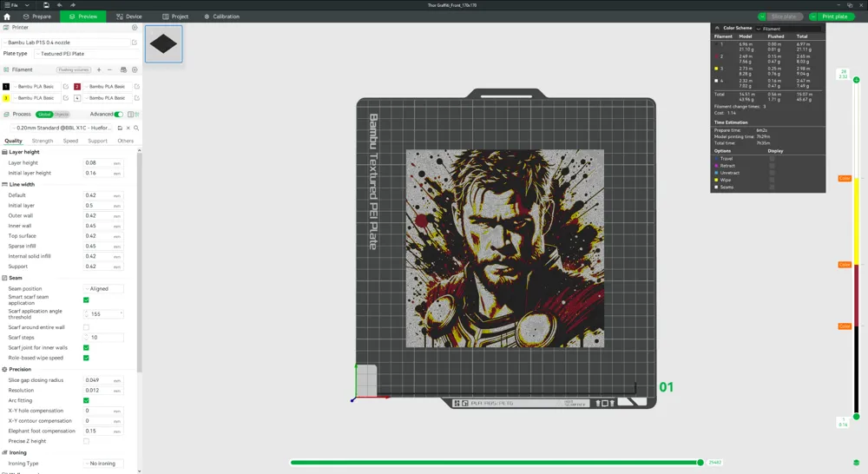Open the Seam position dropdown
The width and height of the screenshot is (868, 474).
coord(103,289)
